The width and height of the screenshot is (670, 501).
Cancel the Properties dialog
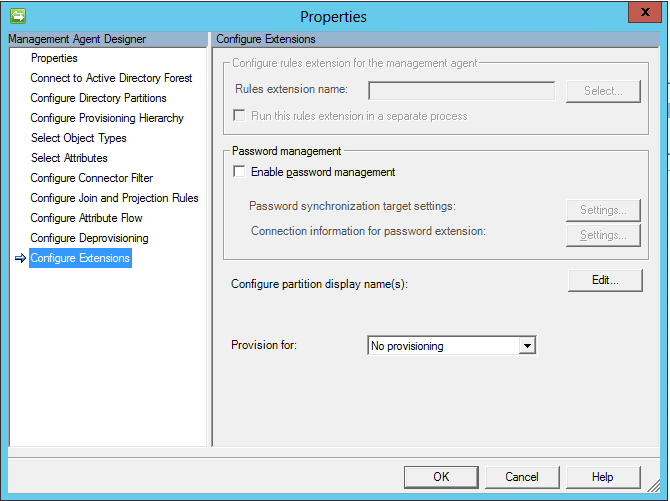click(522, 477)
